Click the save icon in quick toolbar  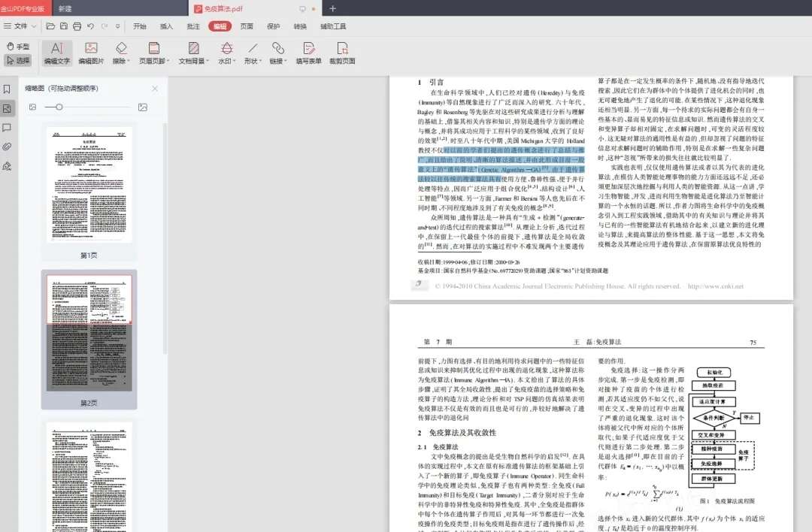[63, 26]
